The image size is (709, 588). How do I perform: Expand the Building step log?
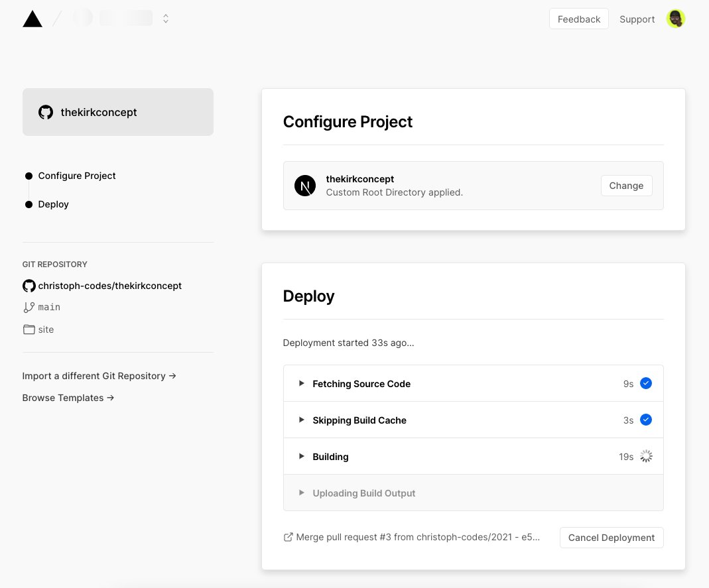pos(302,457)
